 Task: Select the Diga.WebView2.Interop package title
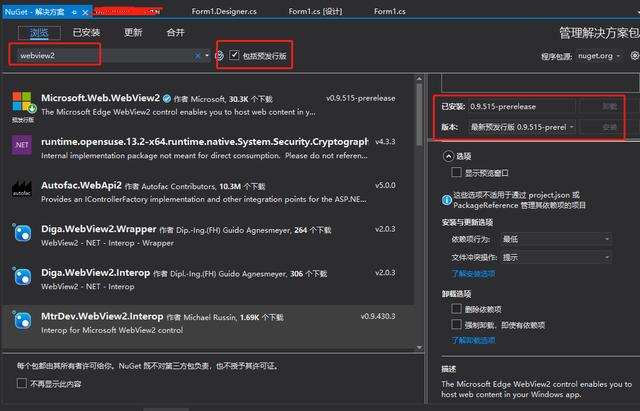(x=96, y=273)
